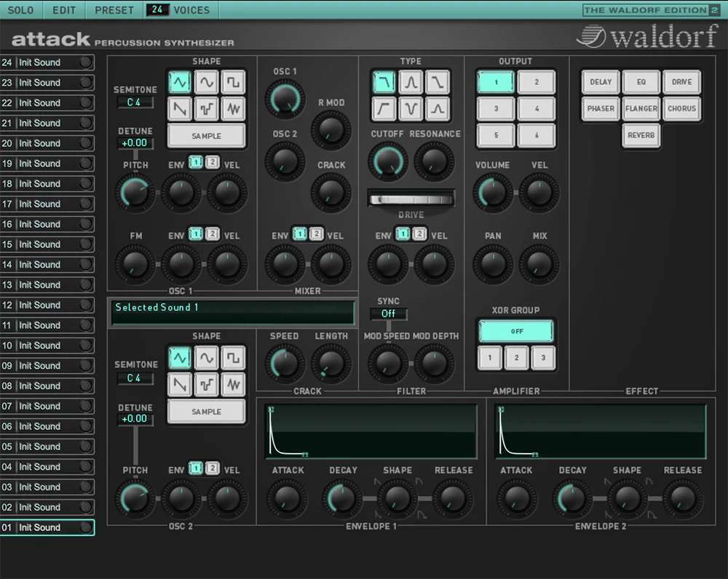
Task: Enable XOR group 2
Action: tap(516, 357)
